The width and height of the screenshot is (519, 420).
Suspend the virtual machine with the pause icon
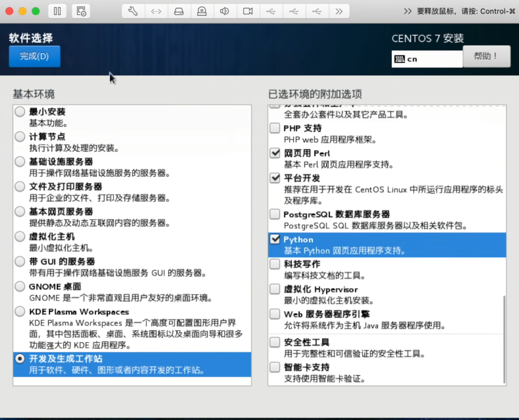point(57,11)
